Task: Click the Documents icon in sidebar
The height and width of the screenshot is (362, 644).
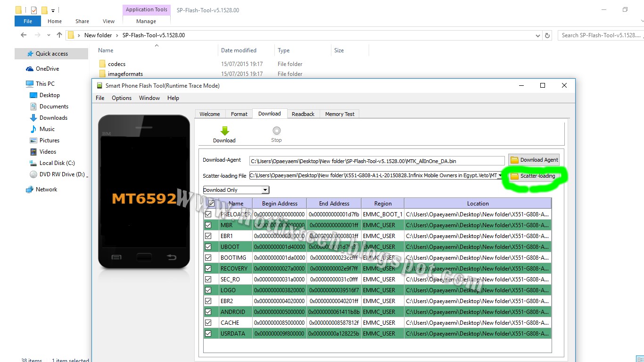Action: coord(33,107)
